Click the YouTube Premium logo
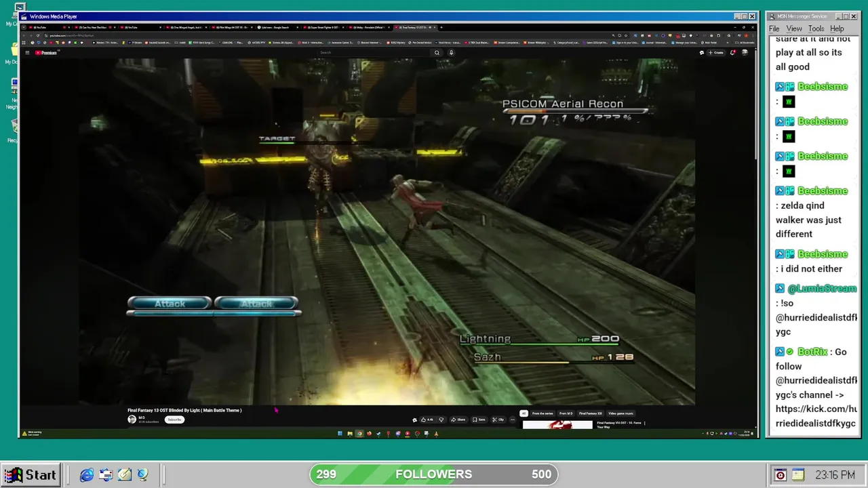This screenshot has height=488, width=868. 46,52
